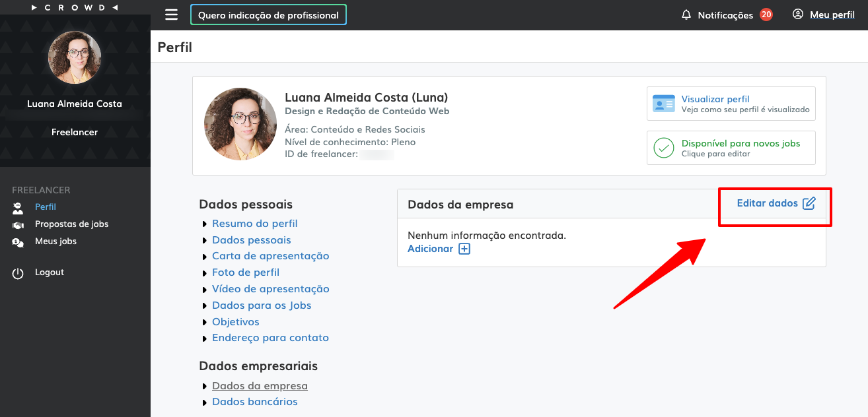Click the Meu perfil user icon
The width and height of the screenshot is (868, 417).
click(x=798, y=15)
